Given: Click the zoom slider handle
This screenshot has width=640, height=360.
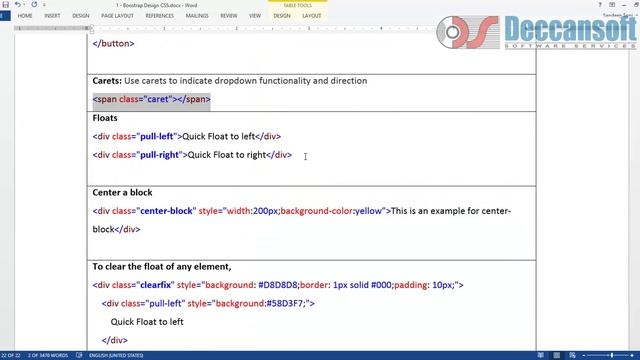Looking at the screenshot, I should click(611, 356).
